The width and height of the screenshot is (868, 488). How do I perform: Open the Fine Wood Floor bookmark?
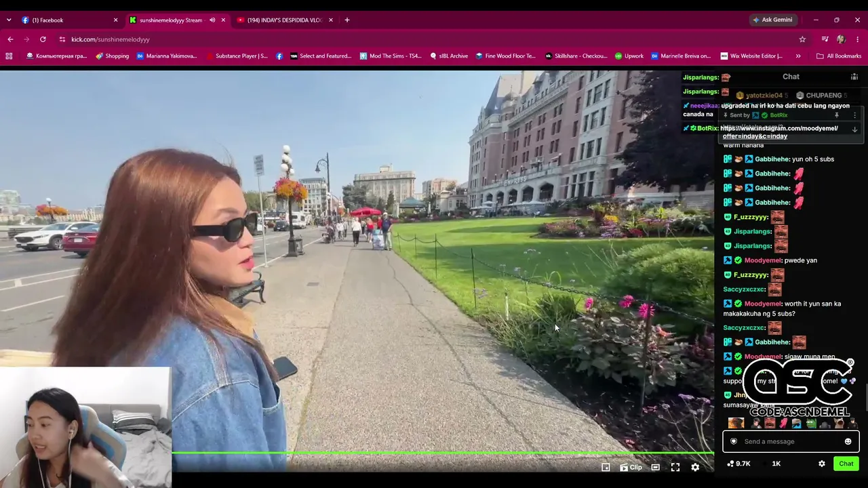[505, 56]
